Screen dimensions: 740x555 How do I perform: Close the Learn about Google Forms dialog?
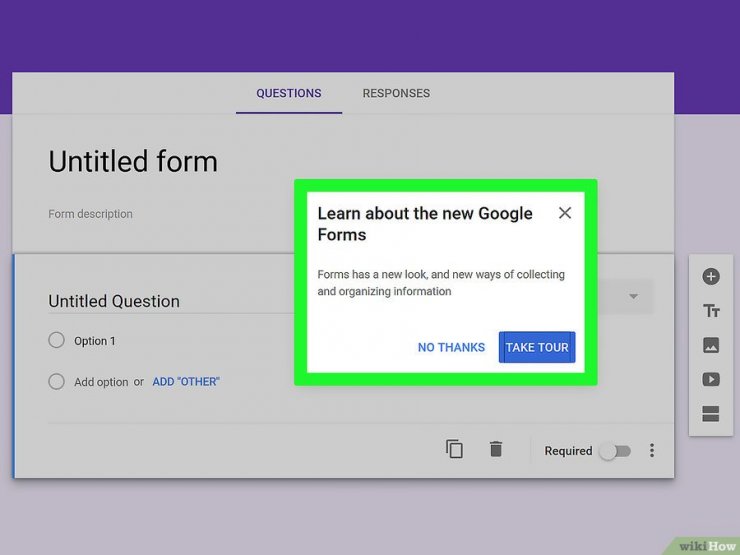(565, 213)
